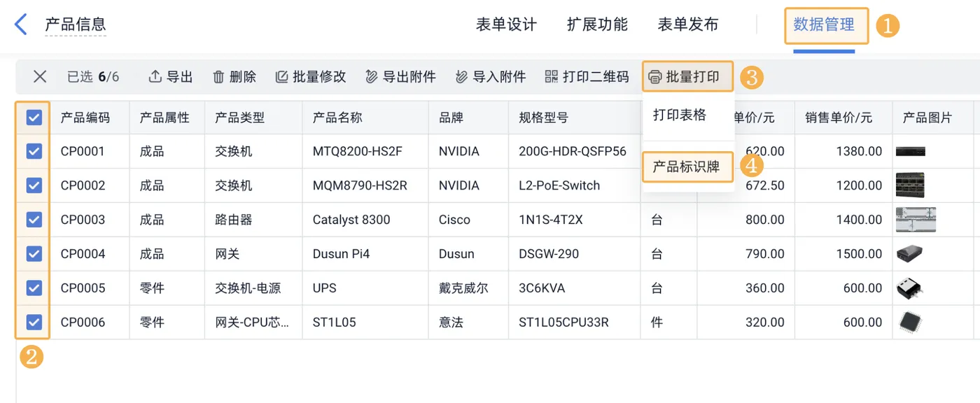Switch to the 表单设计 tab
The width and height of the screenshot is (980, 403).
click(x=506, y=25)
